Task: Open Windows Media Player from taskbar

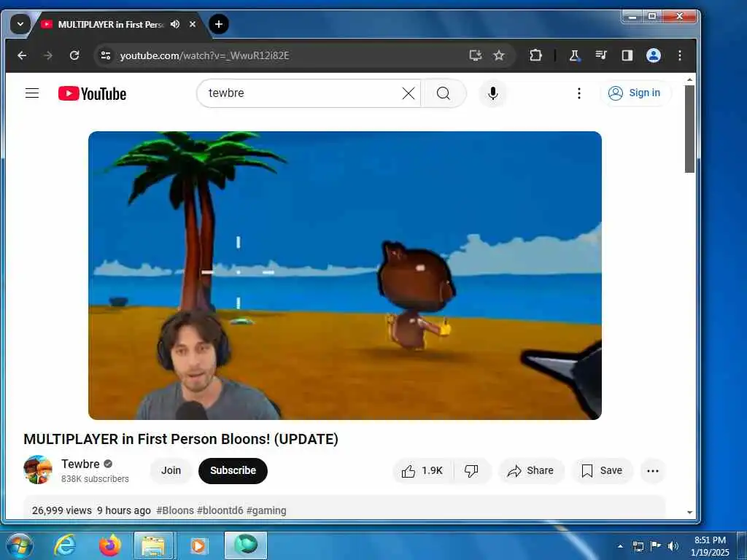Action: pyautogui.click(x=198, y=545)
